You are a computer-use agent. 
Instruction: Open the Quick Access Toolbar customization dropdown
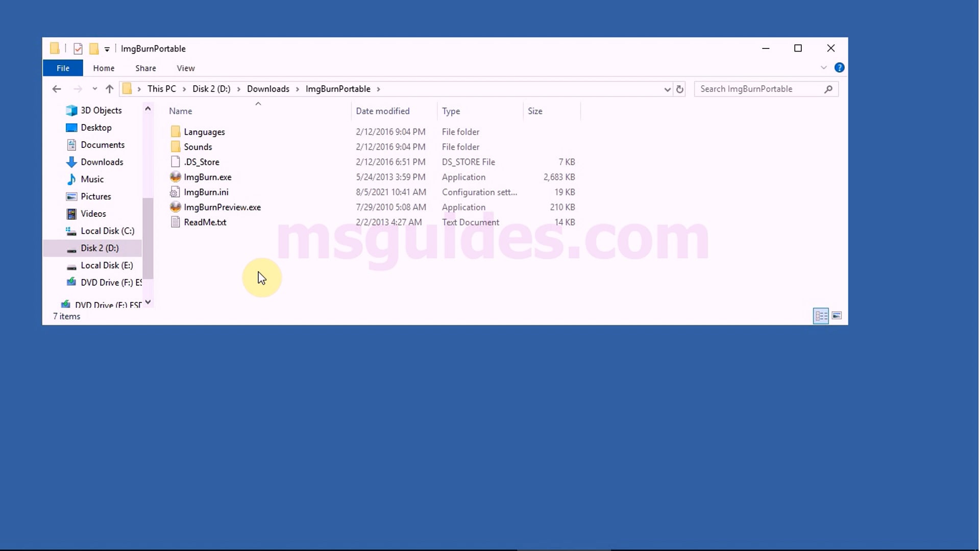point(107,48)
